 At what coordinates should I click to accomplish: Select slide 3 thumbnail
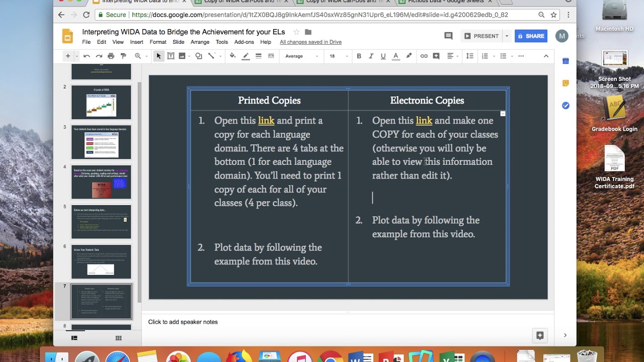click(101, 142)
